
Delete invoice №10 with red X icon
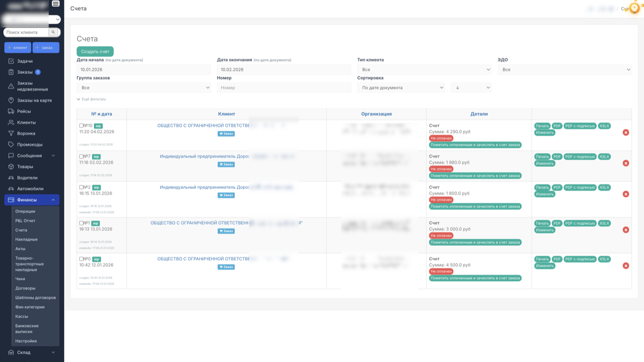(x=626, y=133)
